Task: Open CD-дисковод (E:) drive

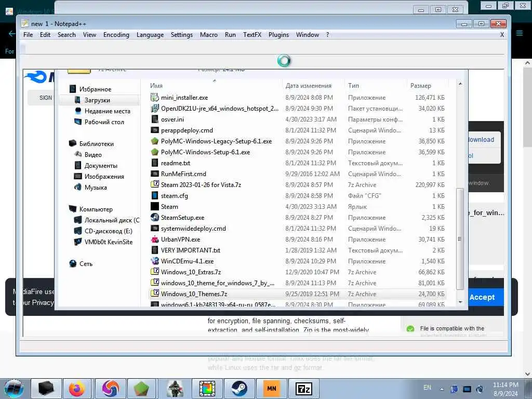Action: [x=108, y=231]
